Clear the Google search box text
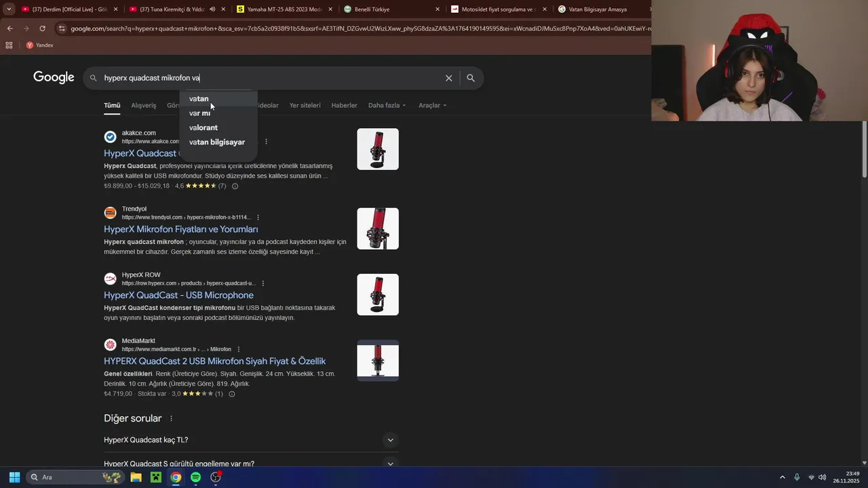This screenshot has width=868, height=488. tap(448, 78)
